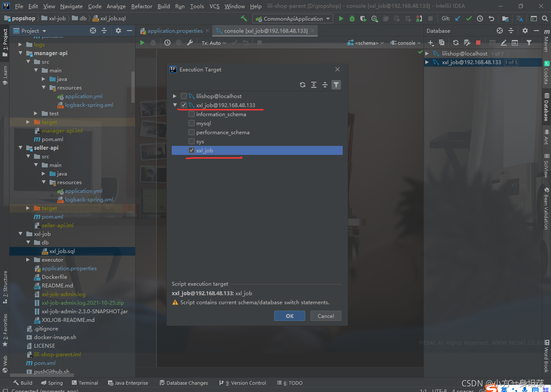Open the Maven side panel
Screen dimensions: 551x392
(546, 40)
